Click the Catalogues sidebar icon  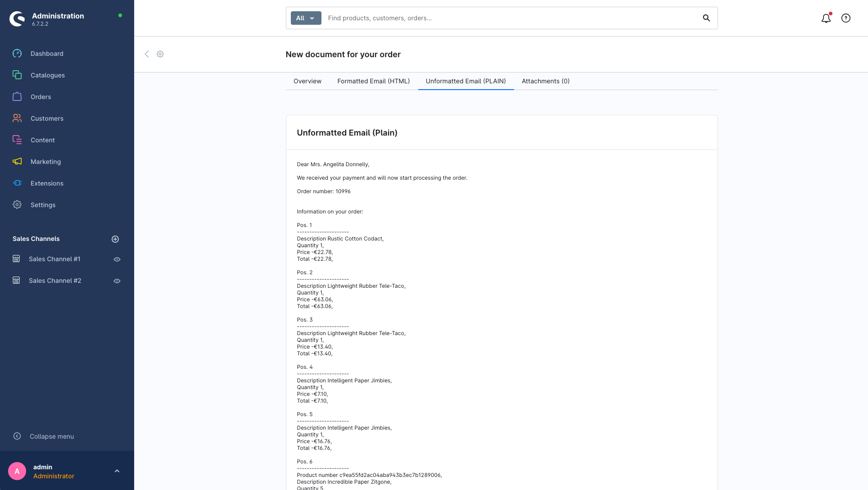(x=17, y=75)
